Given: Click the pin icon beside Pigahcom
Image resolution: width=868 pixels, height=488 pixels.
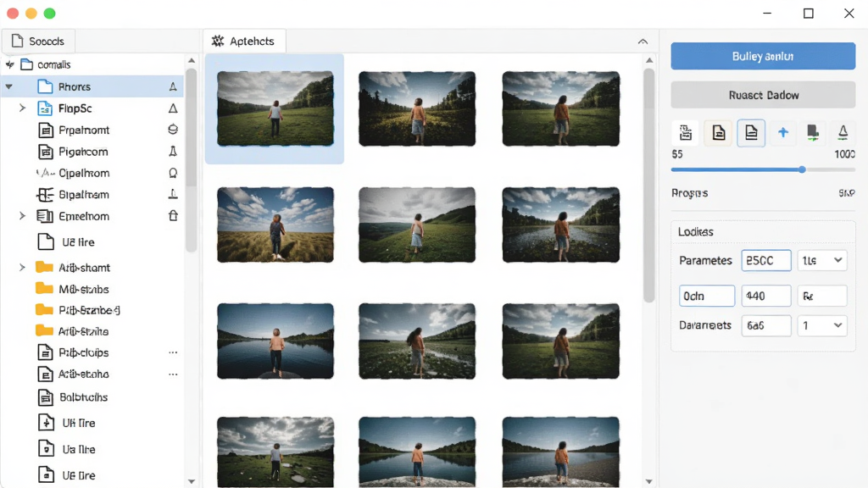Looking at the screenshot, I should coord(173,151).
